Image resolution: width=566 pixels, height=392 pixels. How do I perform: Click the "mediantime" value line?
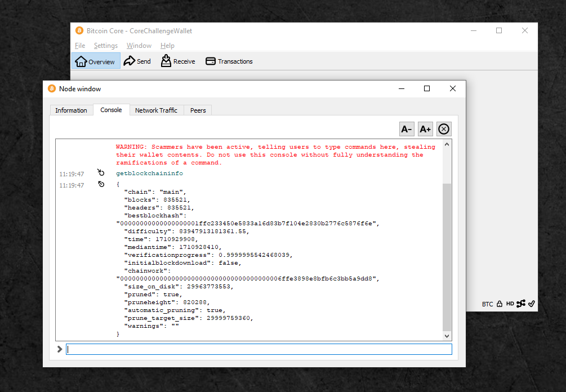pos(173,247)
